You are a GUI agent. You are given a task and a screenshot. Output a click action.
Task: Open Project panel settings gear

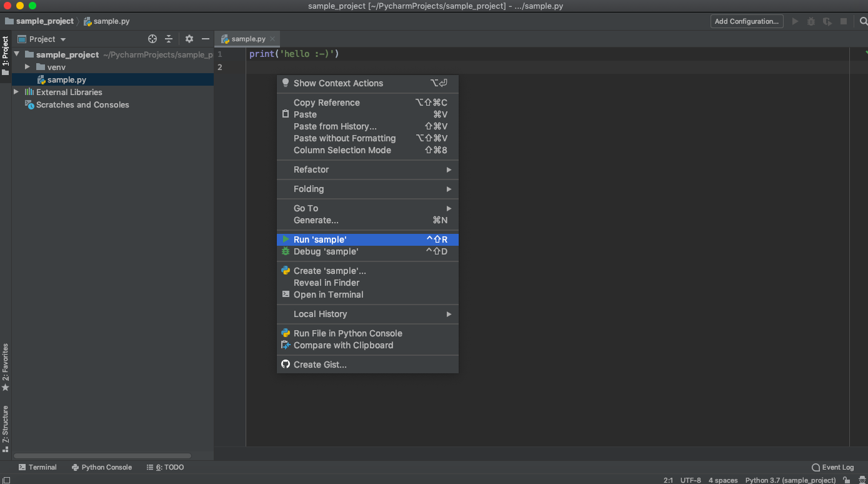point(189,39)
